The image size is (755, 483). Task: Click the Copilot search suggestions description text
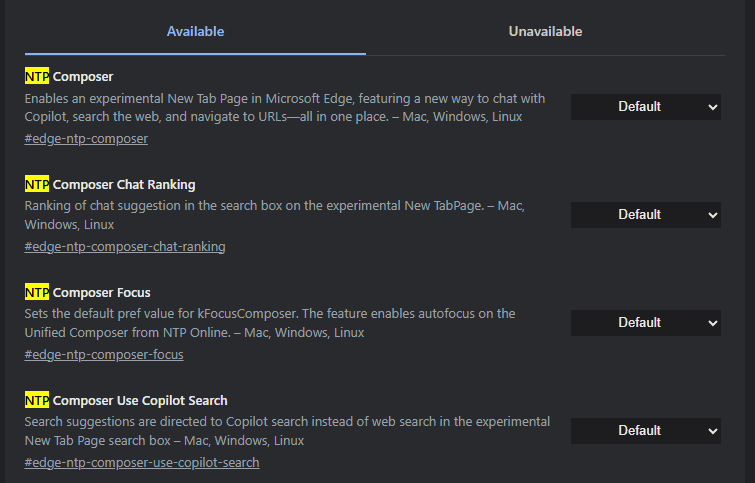287,431
